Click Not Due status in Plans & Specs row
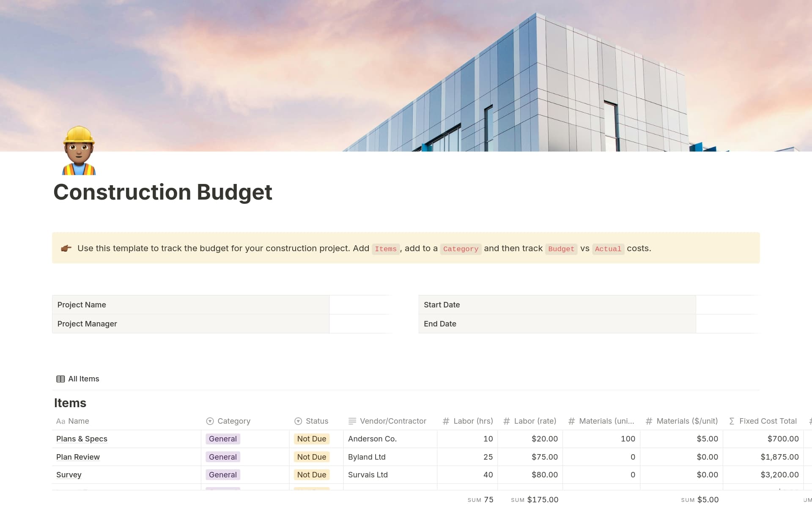Image resolution: width=812 pixels, height=507 pixels. pos(312,439)
